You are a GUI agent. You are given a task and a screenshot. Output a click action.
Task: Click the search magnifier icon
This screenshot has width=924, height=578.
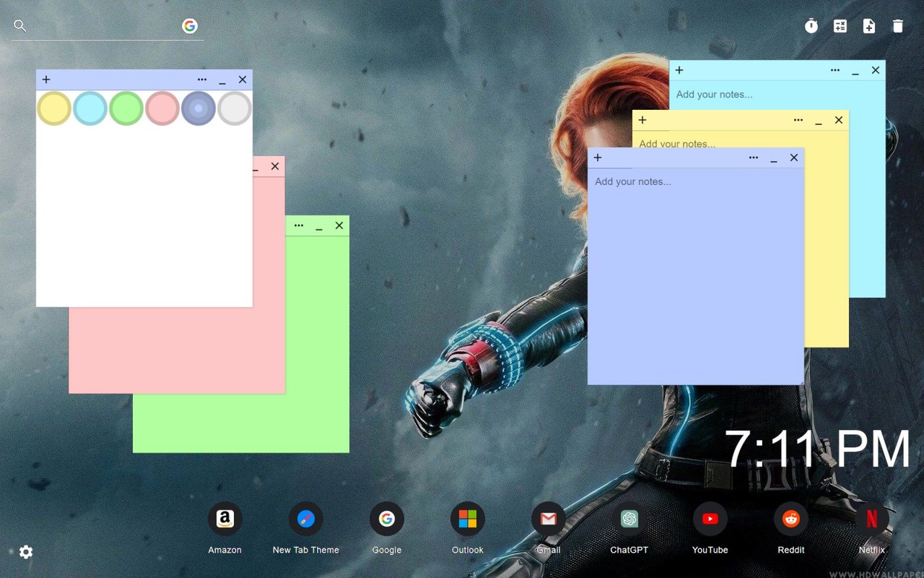pos(20,26)
